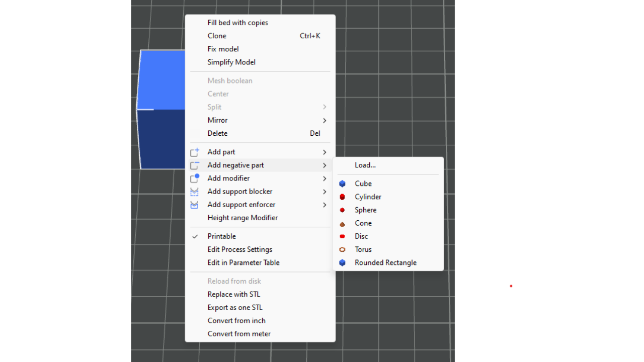Screen dimensions: 644x362
Task: Click the Add support blocker icon
Action: 195,192
